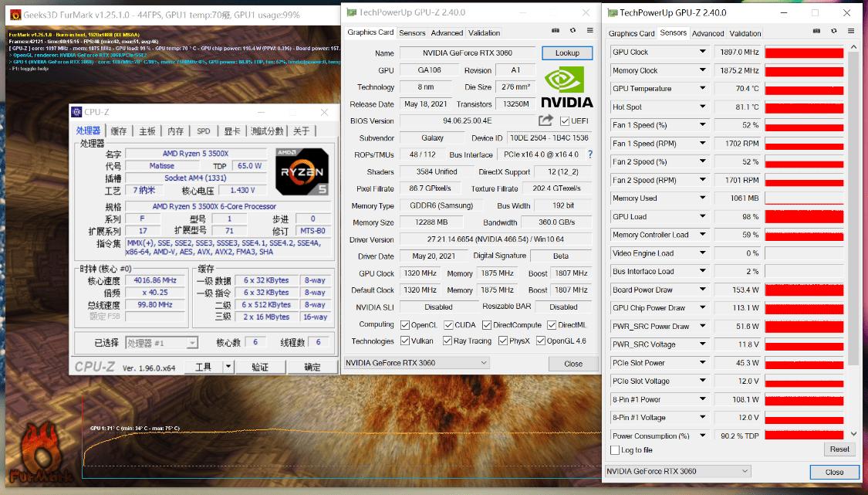
Task: Click the question mark beside Bus Interface
Action: tap(589, 154)
